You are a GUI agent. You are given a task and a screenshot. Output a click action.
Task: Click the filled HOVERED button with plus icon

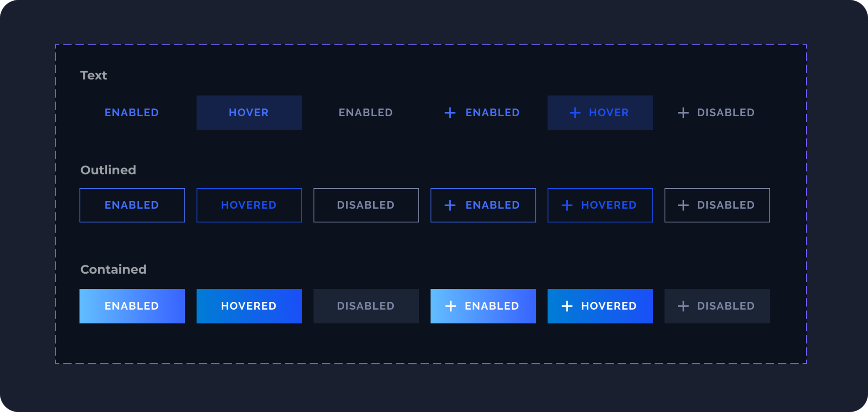600,306
